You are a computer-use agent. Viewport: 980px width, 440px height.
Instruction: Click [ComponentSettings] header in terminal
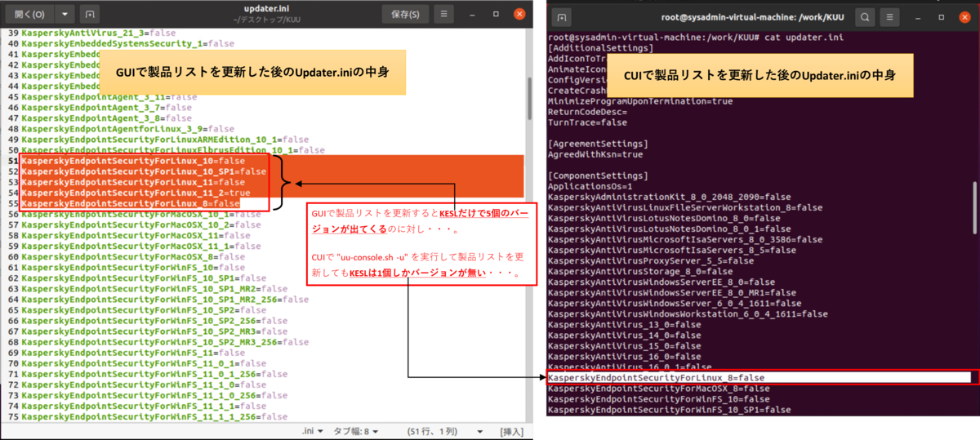599,176
